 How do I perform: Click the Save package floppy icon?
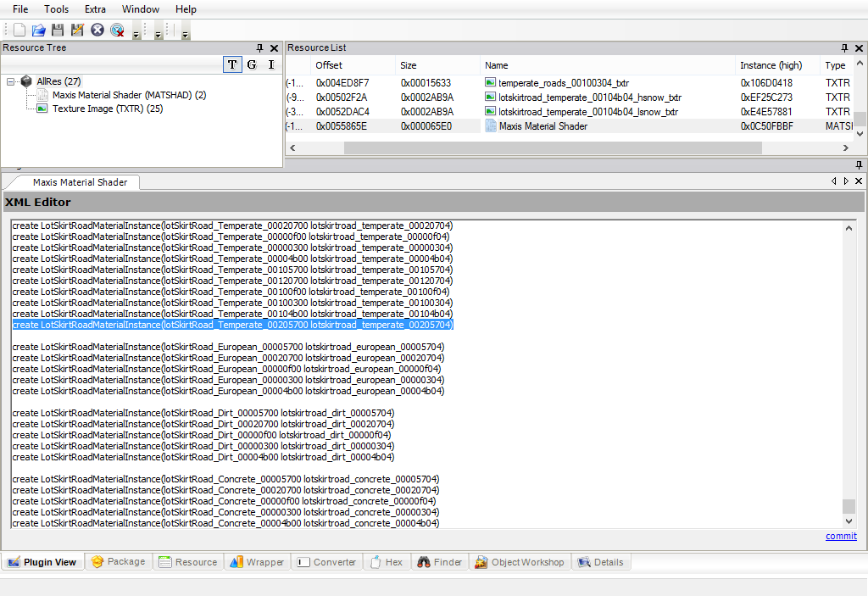coord(58,30)
